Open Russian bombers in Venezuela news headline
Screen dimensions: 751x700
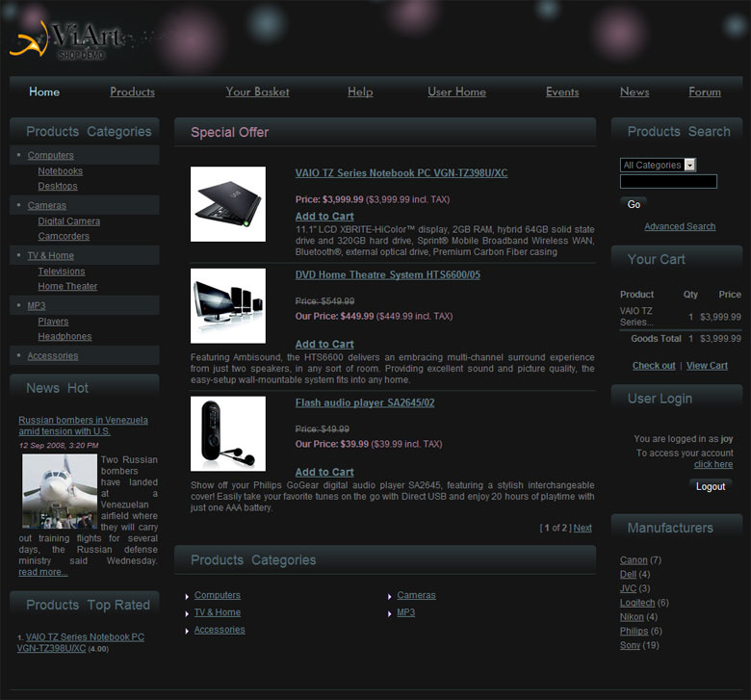click(x=84, y=426)
